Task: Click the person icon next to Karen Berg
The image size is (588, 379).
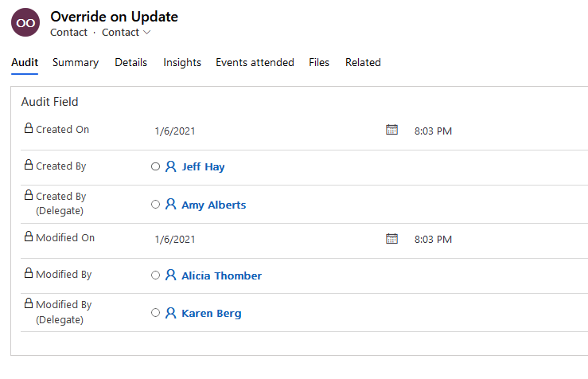Action: pos(170,313)
